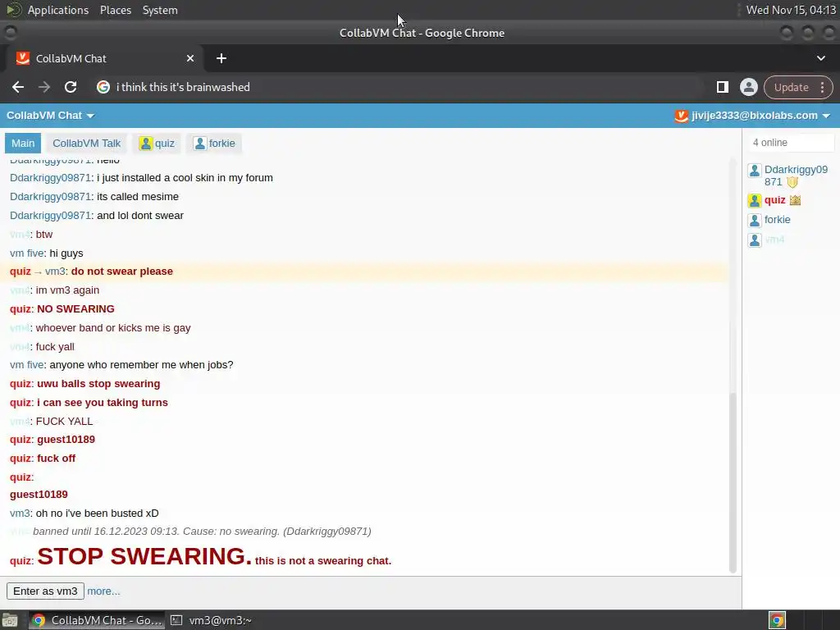Image resolution: width=840 pixels, height=630 pixels.
Task: Click message 'anyone who remember me when jobs?'
Action: pos(141,365)
